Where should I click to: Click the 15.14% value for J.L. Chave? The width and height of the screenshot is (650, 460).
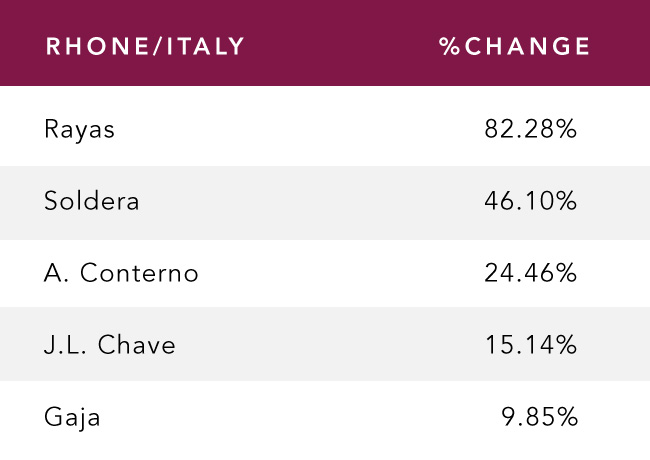[x=531, y=345]
